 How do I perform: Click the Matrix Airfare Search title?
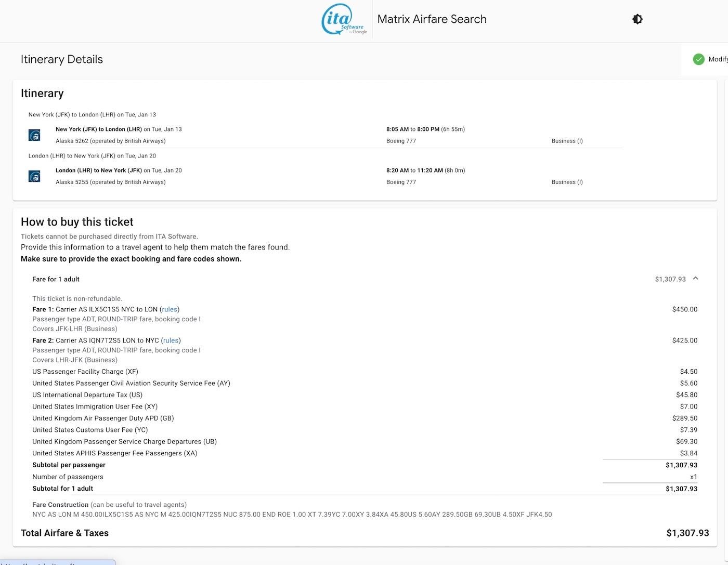(x=432, y=19)
